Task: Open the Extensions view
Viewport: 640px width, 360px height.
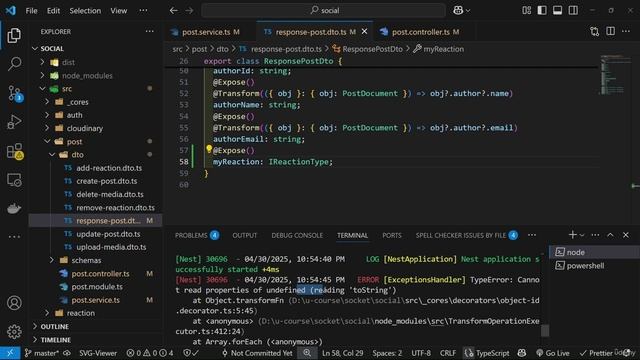Action: click(x=15, y=151)
